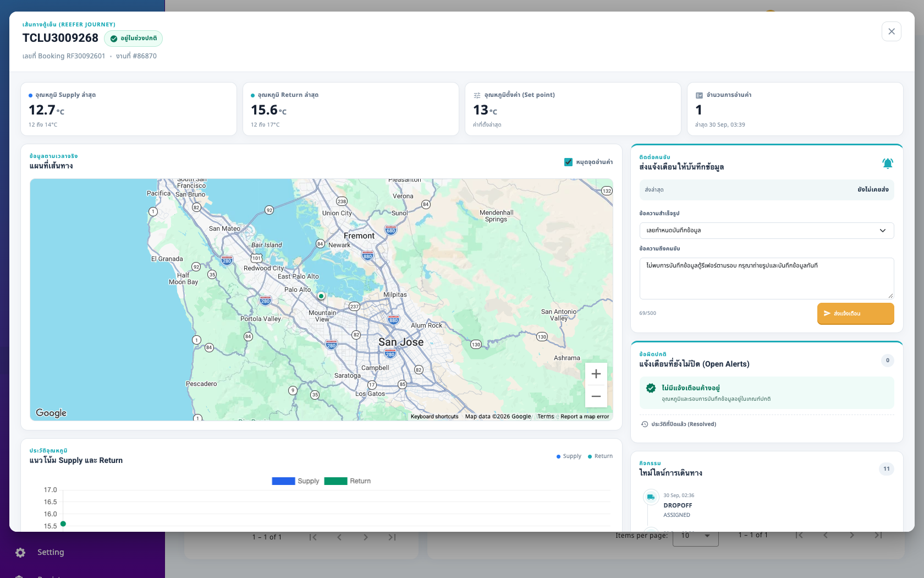Click the driver message text area
The image size is (924, 578).
coord(766,279)
